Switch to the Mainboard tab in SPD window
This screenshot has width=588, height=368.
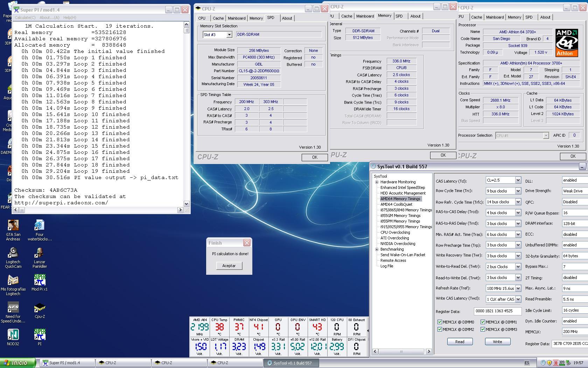point(237,18)
